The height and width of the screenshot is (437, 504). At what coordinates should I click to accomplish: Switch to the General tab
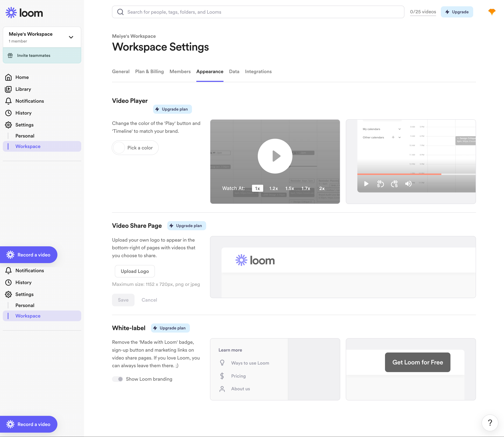121,71
